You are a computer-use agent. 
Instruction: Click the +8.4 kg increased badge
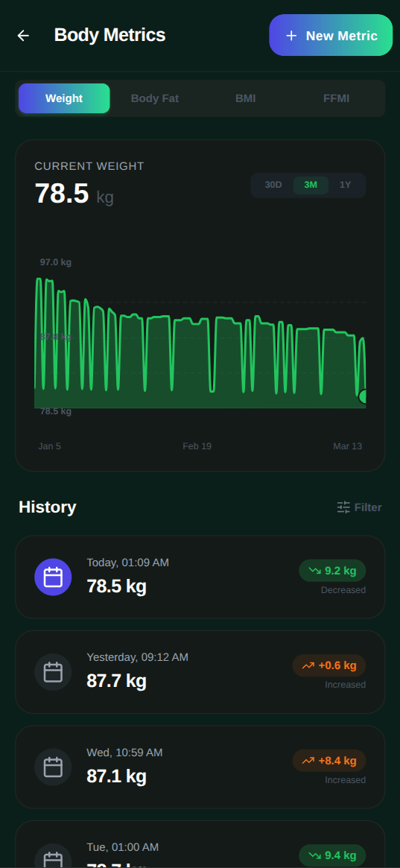[329, 761]
